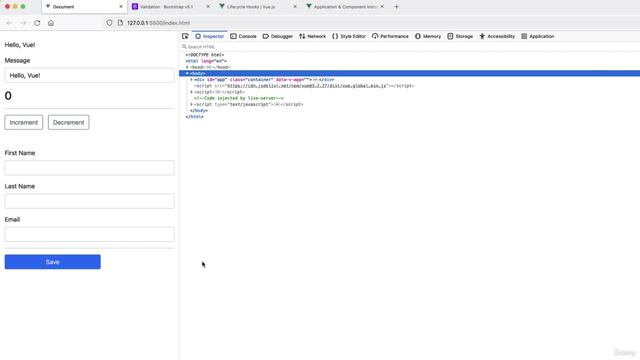The width and height of the screenshot is (640, 360).
Task: Expand the script node under the CDN script
Action: click(x=191, y=92)
